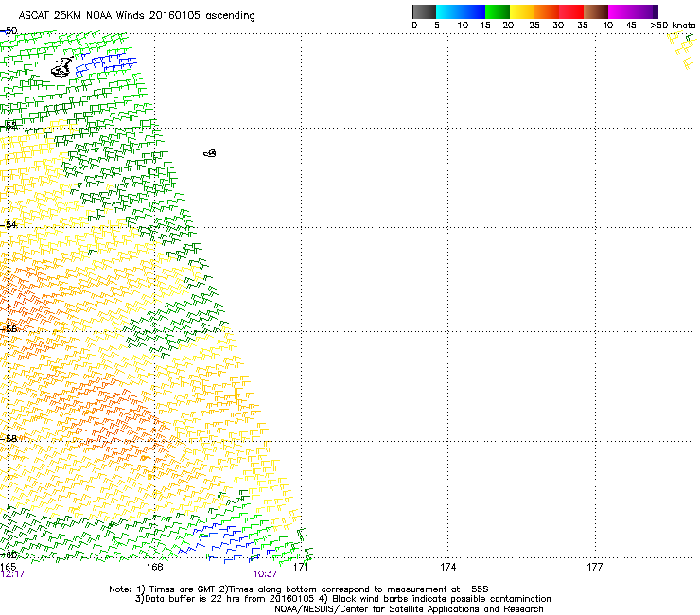Click the dark purple 45-50 knots legend segment
Screen dimensions: 700x615
pos(645,11)
